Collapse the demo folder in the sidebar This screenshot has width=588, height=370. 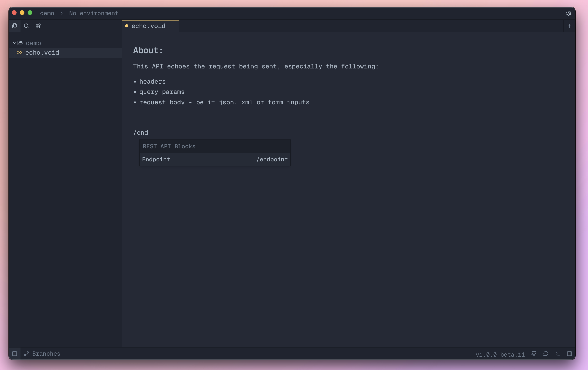pyautogui.click(x=14, y=43)
